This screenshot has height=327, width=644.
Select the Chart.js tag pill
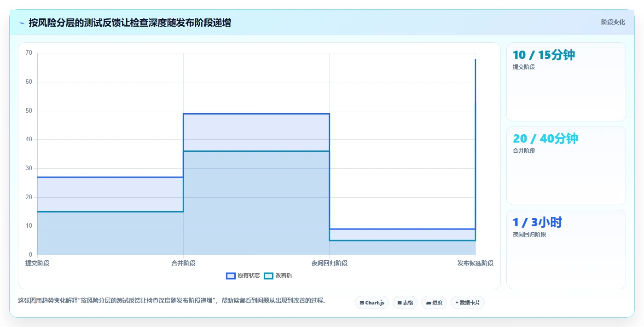point(372,303)
